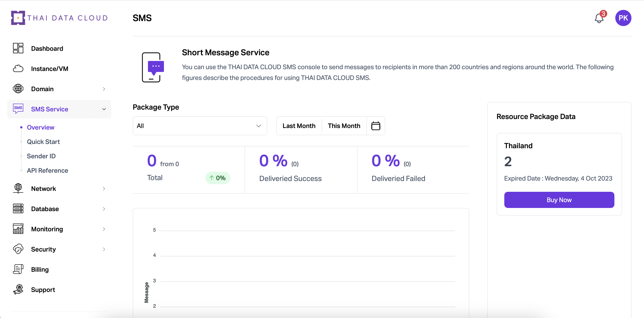Go to Dashboard in the sidebar
Screen dimensions: 644x318
(x=59, y=48)
